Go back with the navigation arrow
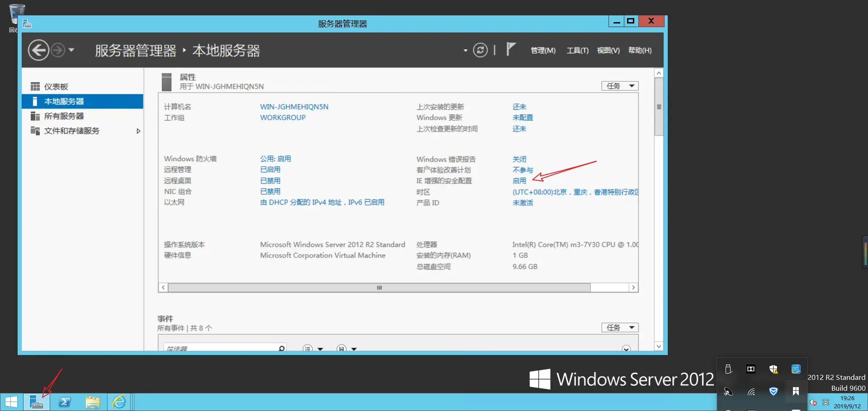This screenshot has width=868, height=411. pos(38,50)
